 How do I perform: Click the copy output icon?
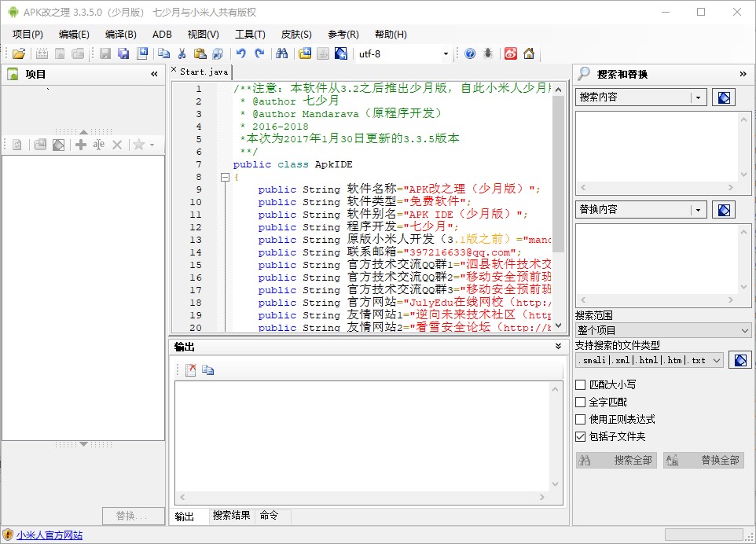[x=207, y=370]
